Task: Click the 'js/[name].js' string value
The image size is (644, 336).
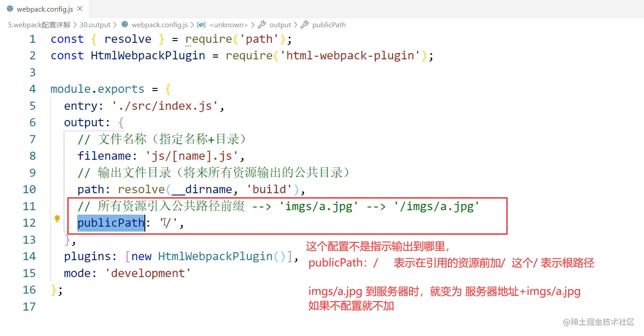Action: (192, 156)
